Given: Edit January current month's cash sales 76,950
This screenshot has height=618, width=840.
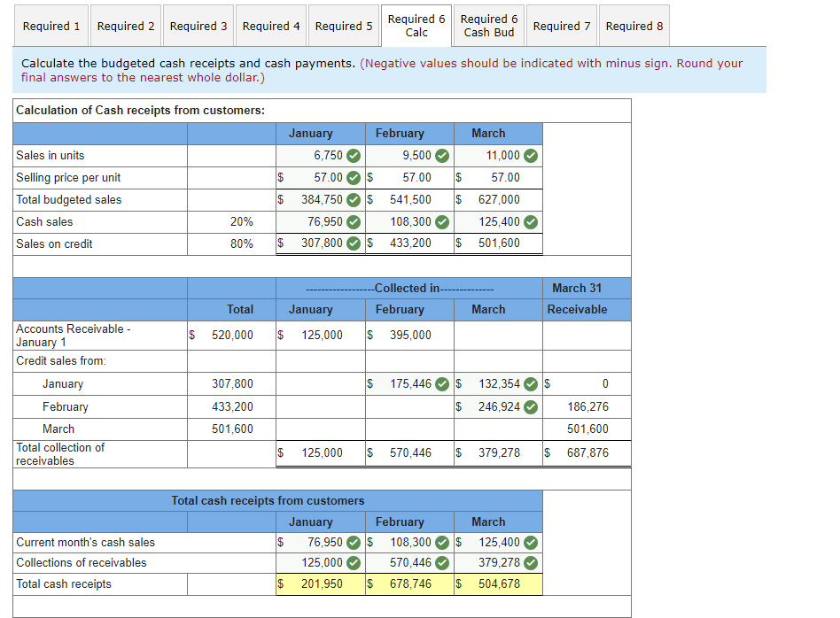Looking at the screenshot, I should [x=321, y=542].
